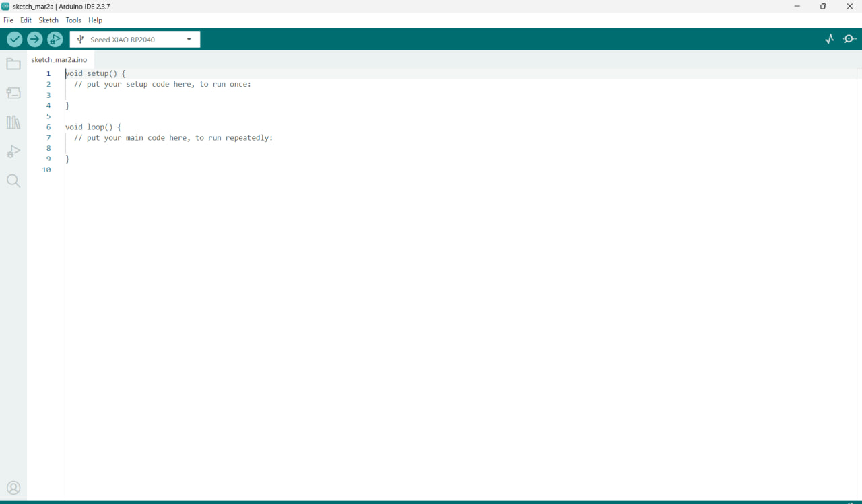Image resolution: width=862 pixels, height=504 pixels.
Task: Click the Upload arrow button
Action: pos(35,40)
